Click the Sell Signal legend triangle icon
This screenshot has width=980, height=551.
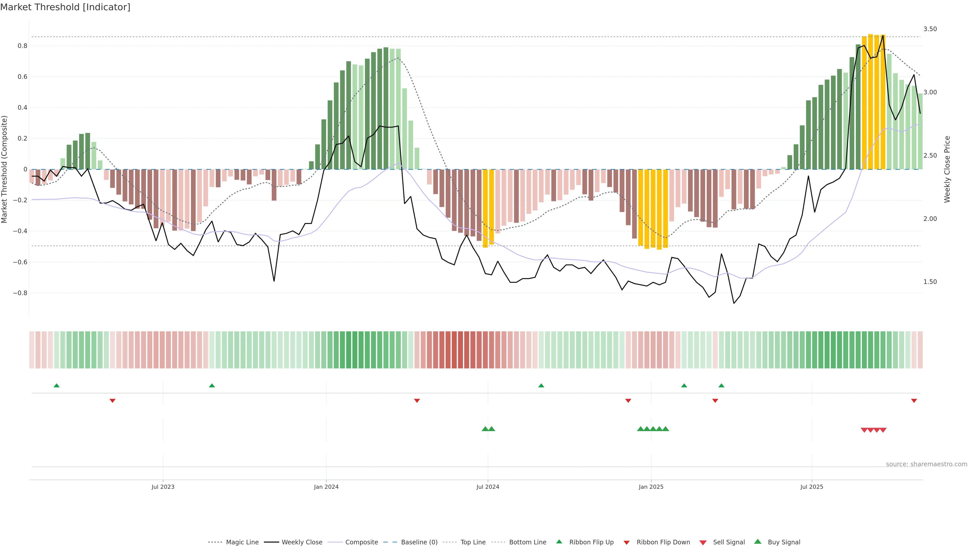703,542
